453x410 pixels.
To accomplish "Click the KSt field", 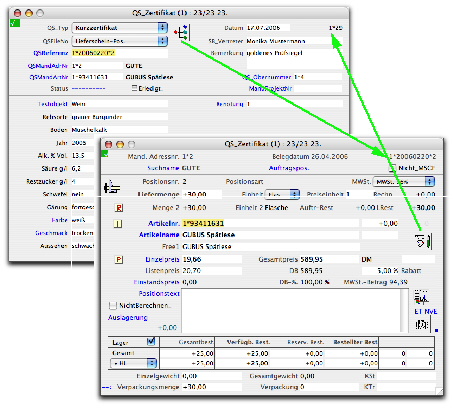I will coord(406,376).
